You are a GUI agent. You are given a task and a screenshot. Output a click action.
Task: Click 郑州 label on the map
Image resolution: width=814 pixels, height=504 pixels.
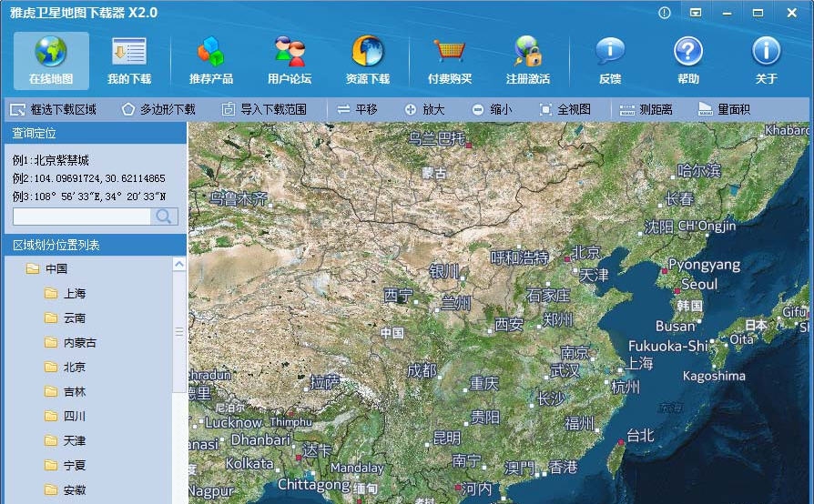[x=557, y=320]
